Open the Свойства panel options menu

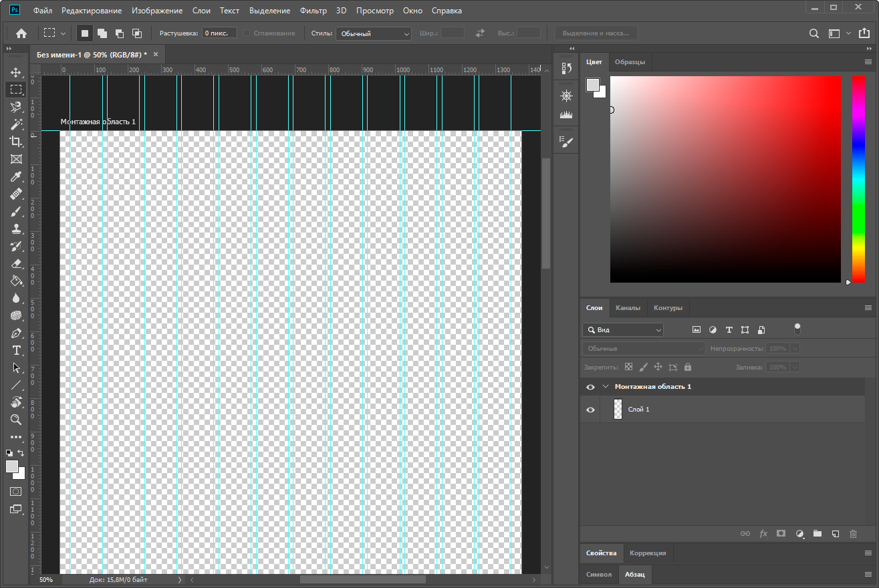coord(868,553)
